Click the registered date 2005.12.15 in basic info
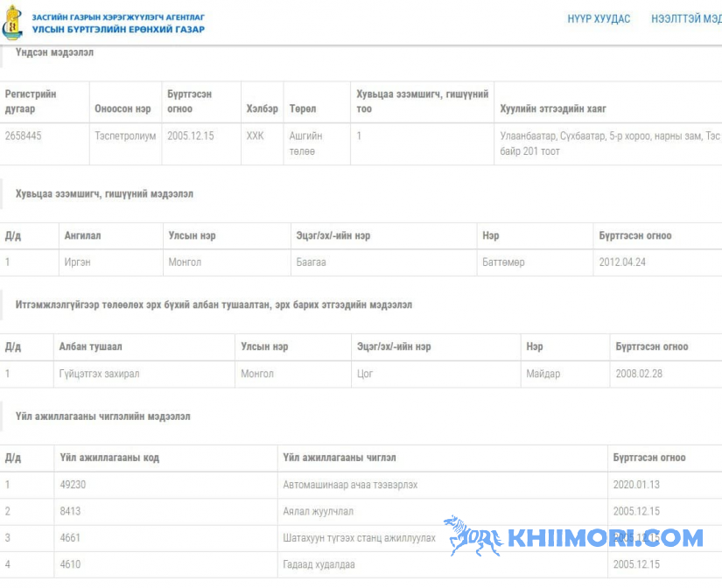The image size is (722, 588). [x=191, y=136]
